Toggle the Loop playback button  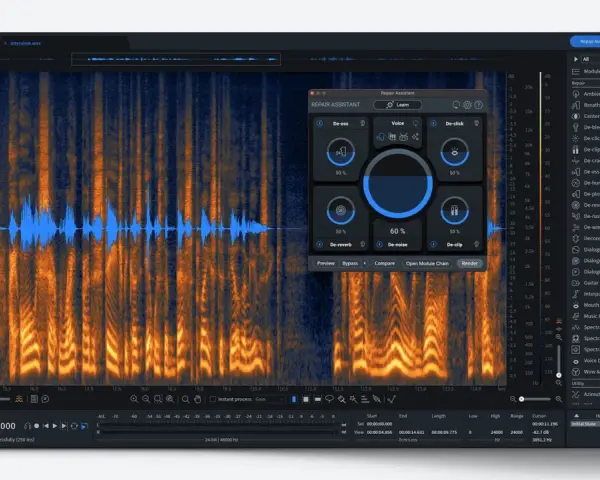click(x=74, y=426)
